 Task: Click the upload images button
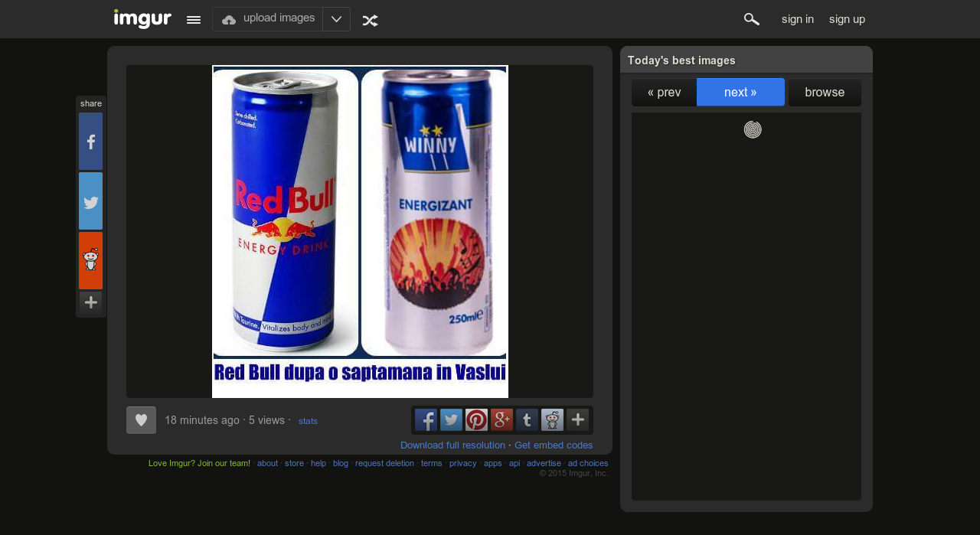(x=268, y=19)
